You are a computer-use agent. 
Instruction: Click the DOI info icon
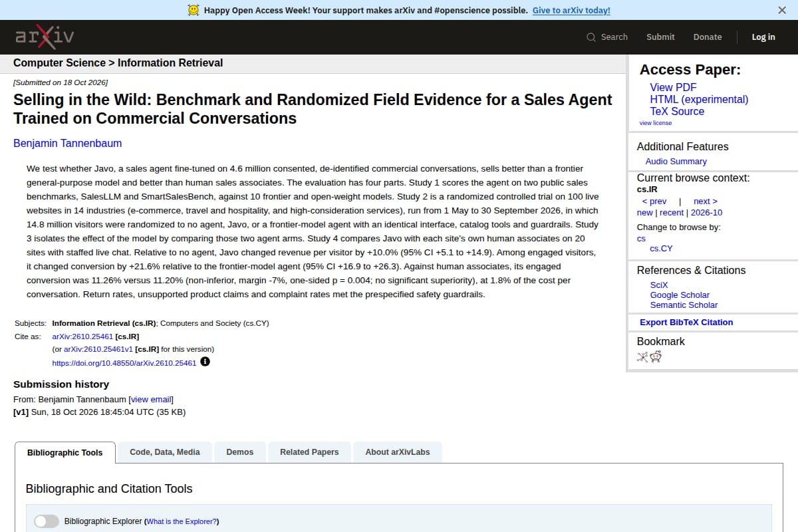point(205,362)
